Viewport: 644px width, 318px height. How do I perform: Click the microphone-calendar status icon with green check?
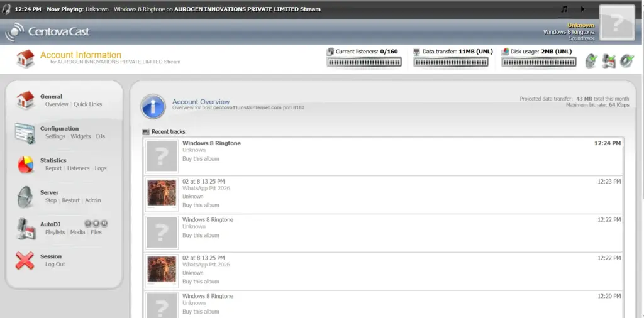pyautogui.click(x=609, y=61)
